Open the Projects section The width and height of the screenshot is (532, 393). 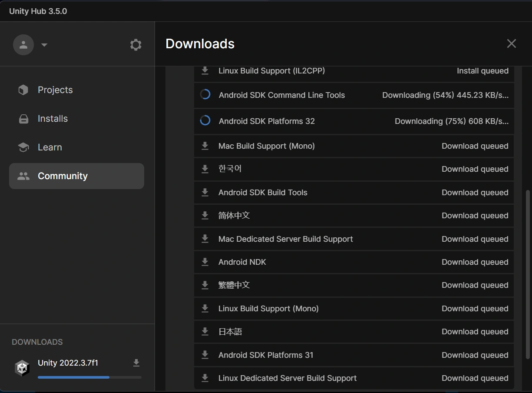[55, 90]
